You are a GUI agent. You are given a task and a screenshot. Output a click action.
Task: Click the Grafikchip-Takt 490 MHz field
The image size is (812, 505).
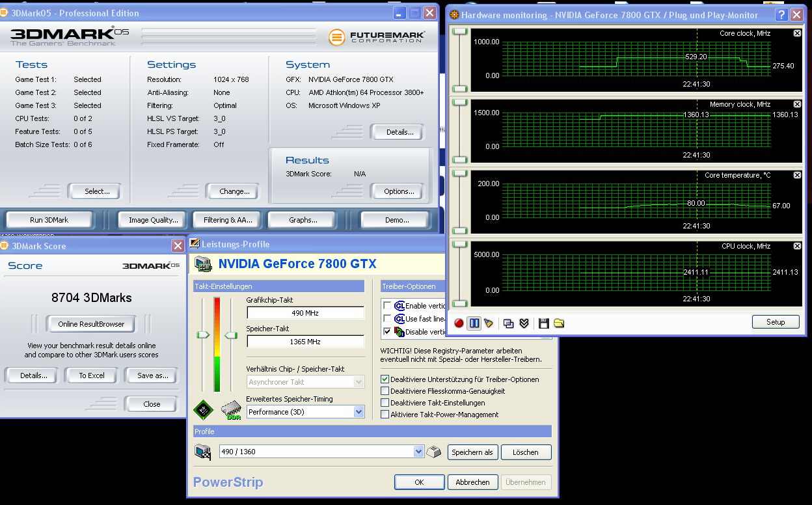pos(305,313)
